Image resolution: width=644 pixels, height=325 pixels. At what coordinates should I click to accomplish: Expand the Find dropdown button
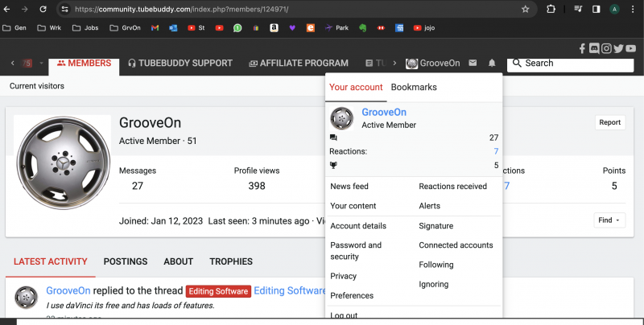609,220
